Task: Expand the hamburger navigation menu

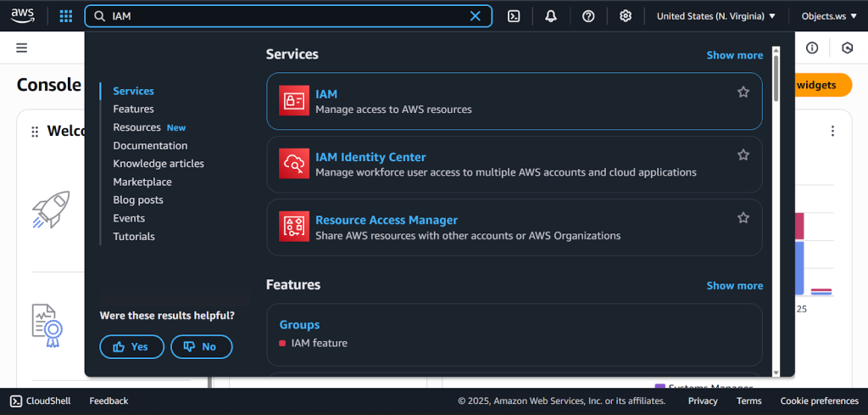Action: [x=21, y=48]
